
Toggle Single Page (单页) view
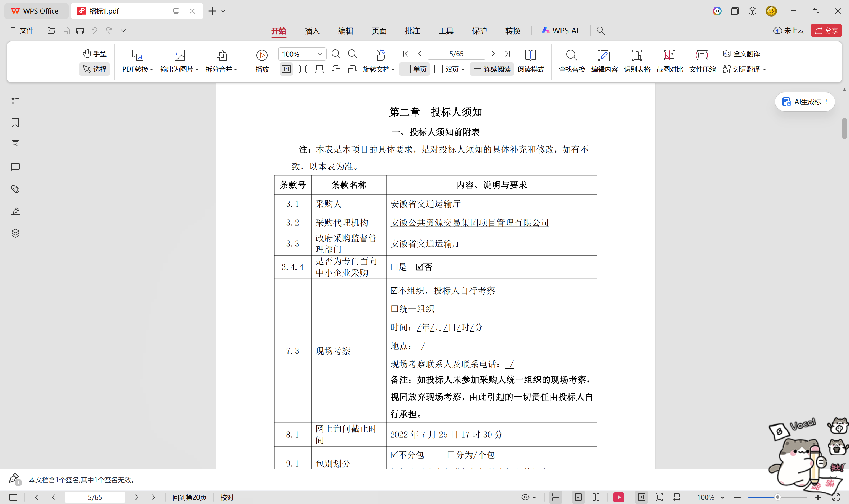(415, 69)
